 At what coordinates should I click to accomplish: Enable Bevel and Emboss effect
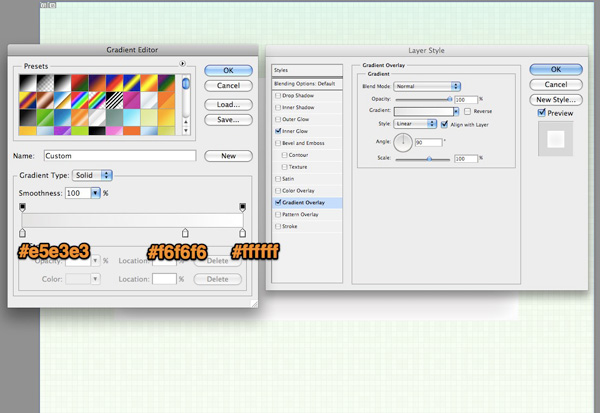pos(278,143)
